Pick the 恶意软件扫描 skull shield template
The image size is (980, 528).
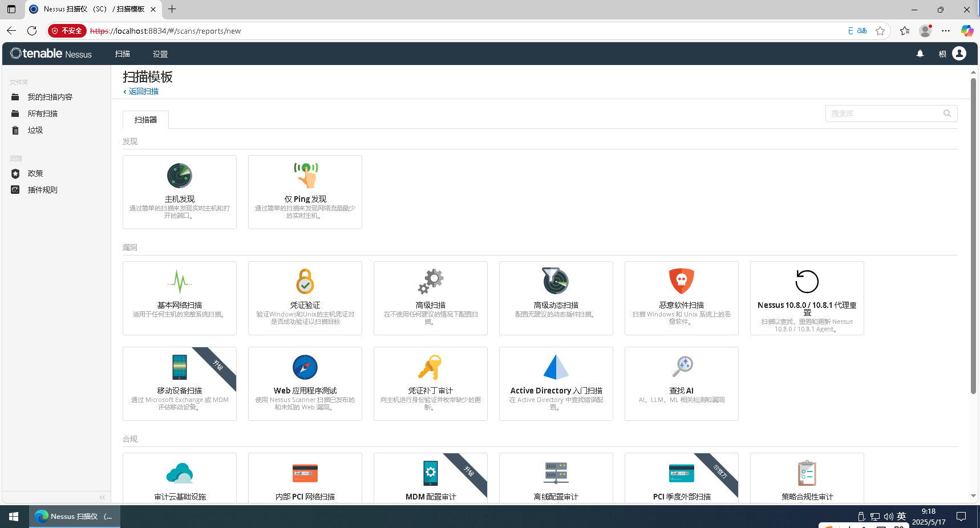coord(681,282)
